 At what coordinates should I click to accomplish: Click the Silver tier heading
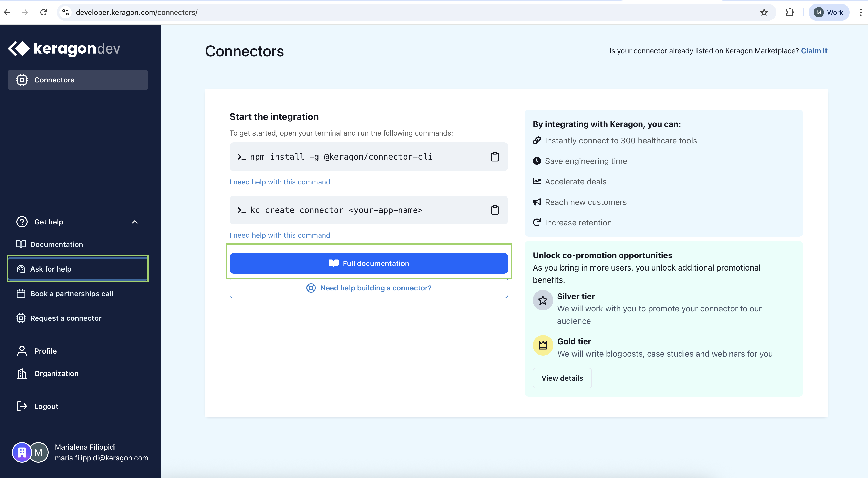click(576, 296)
